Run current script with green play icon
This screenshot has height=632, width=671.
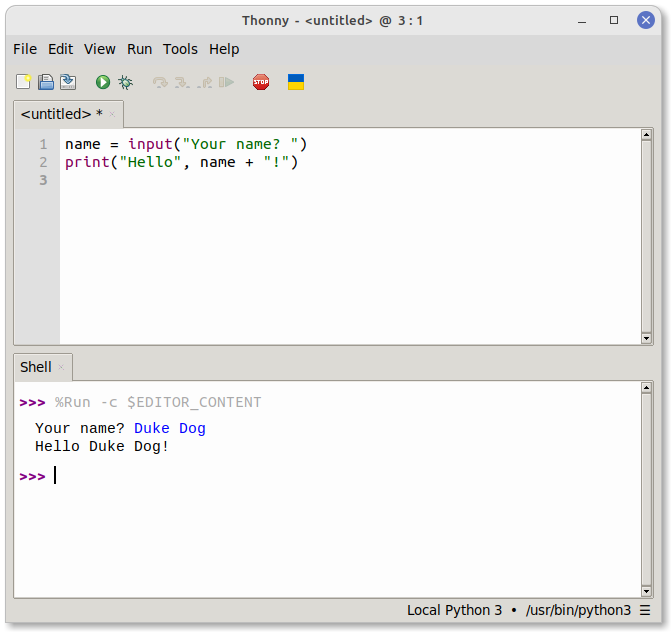click(x=103, y=82)
